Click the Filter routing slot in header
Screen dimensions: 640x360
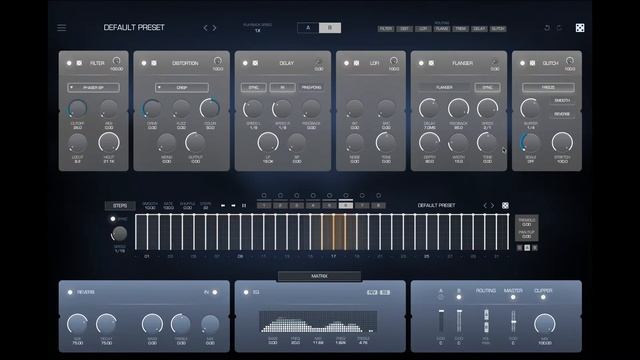coord(386,29)
